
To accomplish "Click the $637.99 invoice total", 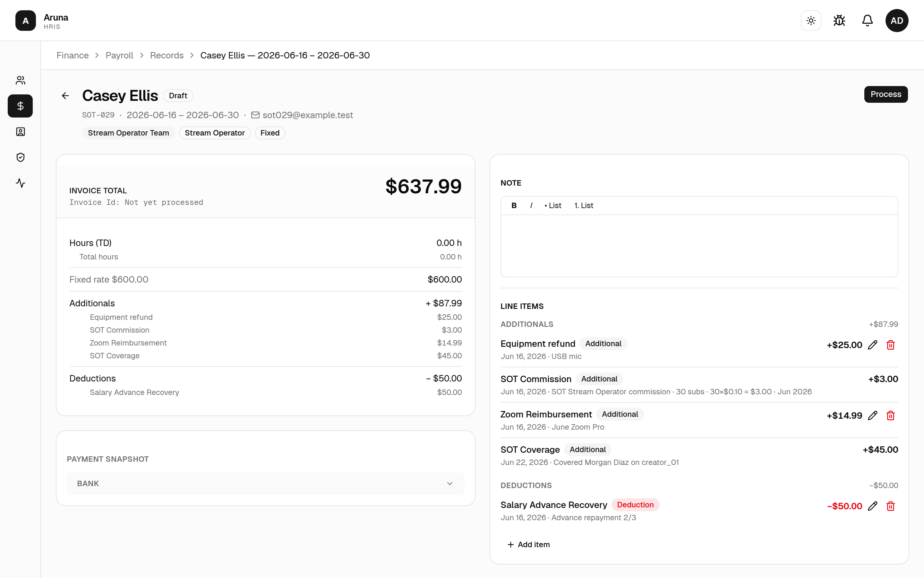I will coord(424,187).
